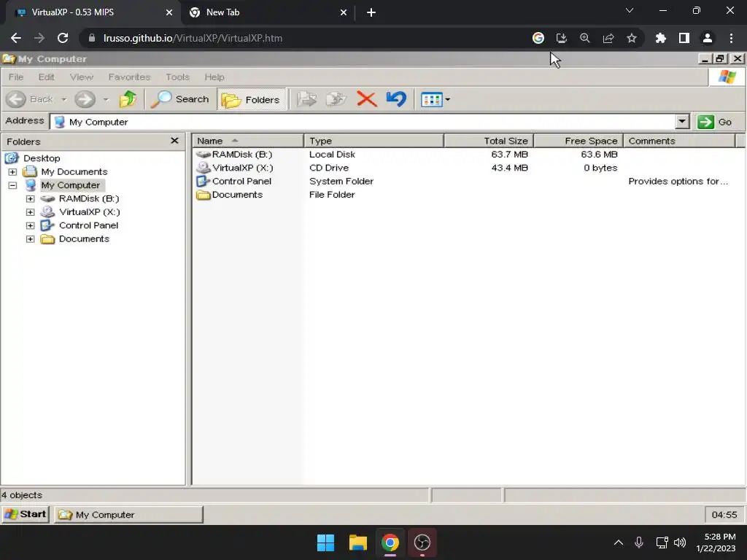The width and height of the screenshot is (747, 560).
Task: Expand RAMDisk (B:) tree node
Action: point(31,198)
